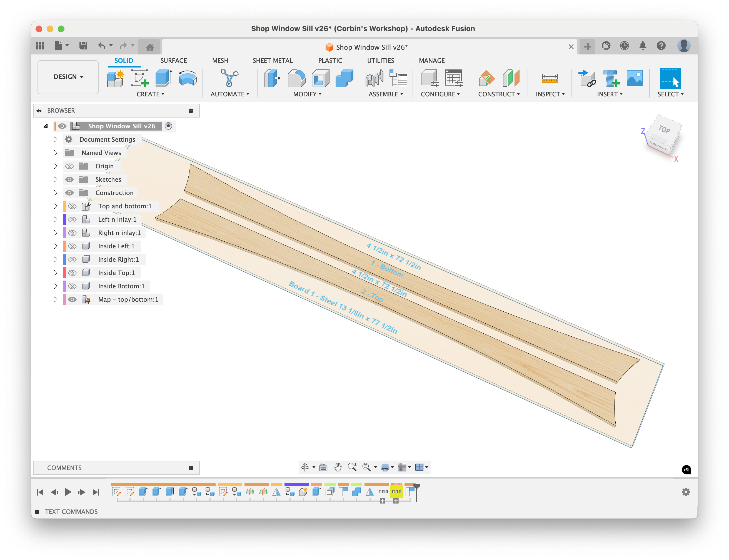The image size is (729, 560).
Task: Open the Configuration table icon
Action: (454, 79)
